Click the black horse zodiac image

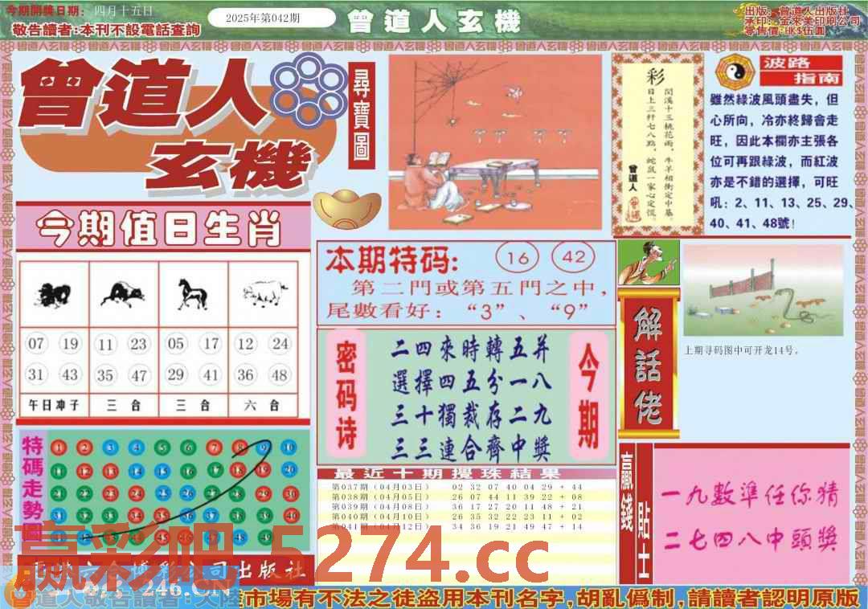[192, 294]
